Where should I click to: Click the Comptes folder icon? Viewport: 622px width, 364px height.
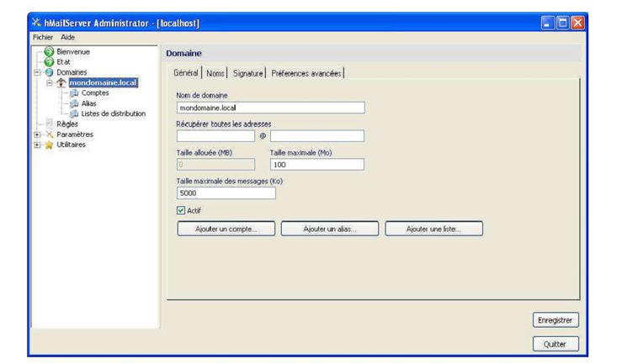(74, 93)
